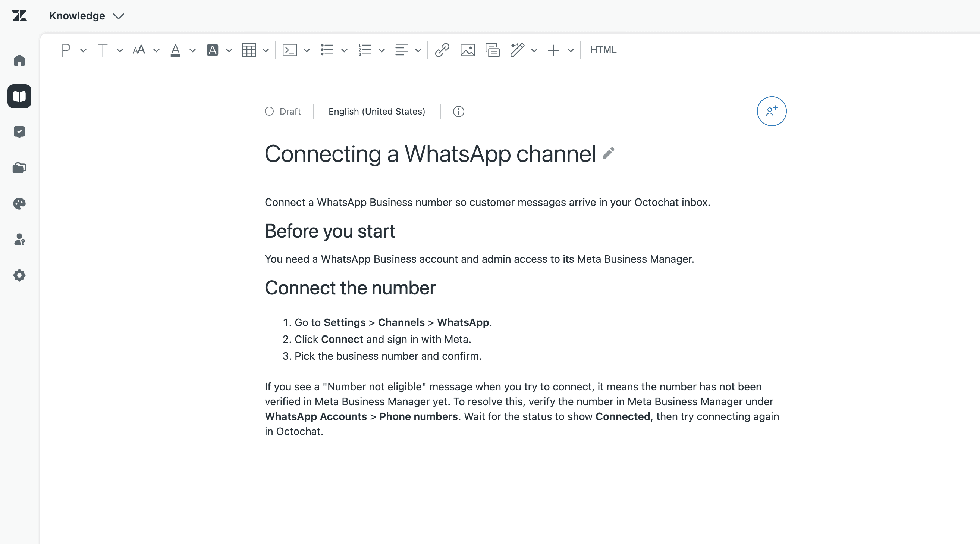Viewport: 980px width, 544px height.
Task: Click the Connect the number heading
Action: pyautogui.click(x=350, y=288)
